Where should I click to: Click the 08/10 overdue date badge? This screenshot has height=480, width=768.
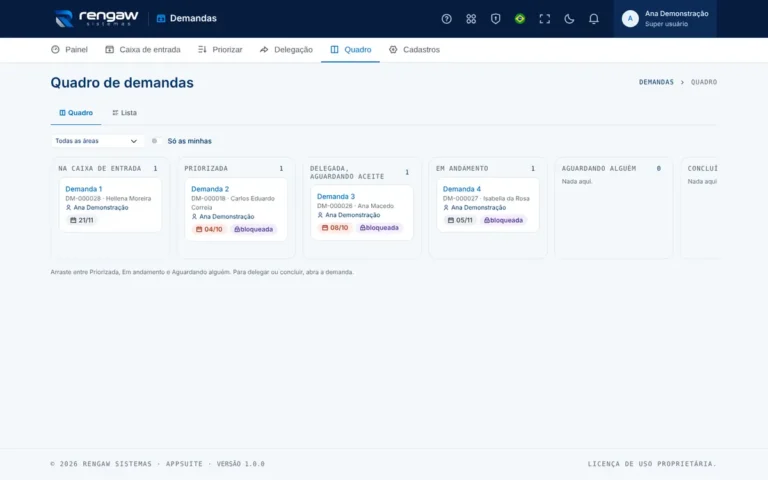[335, 228]
